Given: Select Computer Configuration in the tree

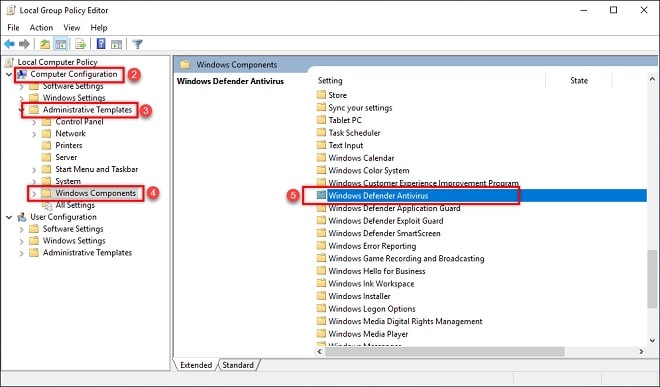Looking at the screenshot, I should [74, 74].
